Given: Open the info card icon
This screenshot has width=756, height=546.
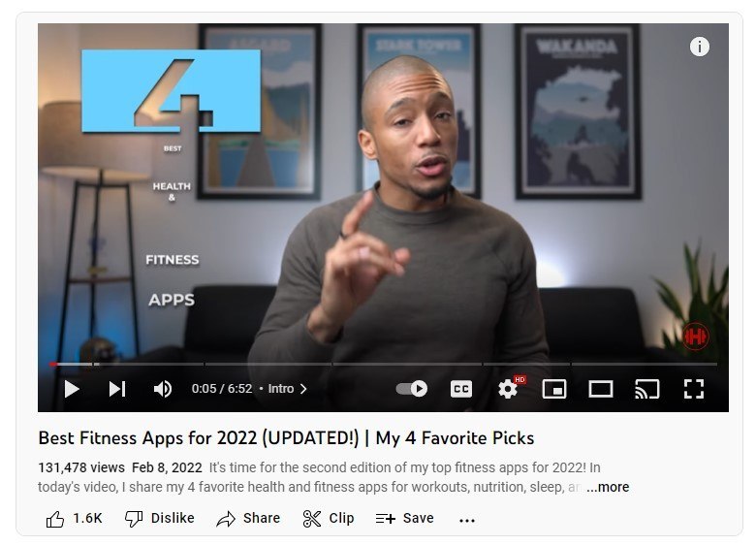Looking at the screenshot, I should tap(700, 47).
